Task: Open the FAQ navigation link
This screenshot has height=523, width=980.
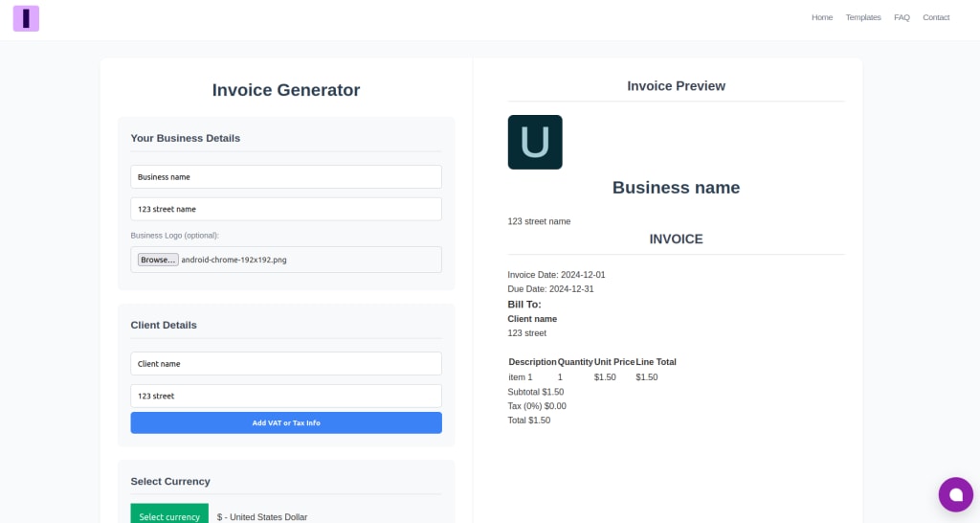Action: (902, 17)
